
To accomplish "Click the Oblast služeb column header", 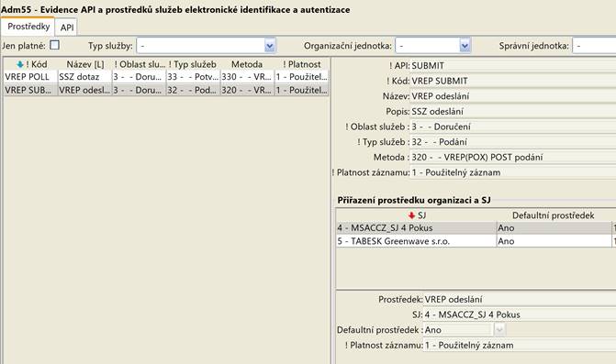I will coord(139,64).
